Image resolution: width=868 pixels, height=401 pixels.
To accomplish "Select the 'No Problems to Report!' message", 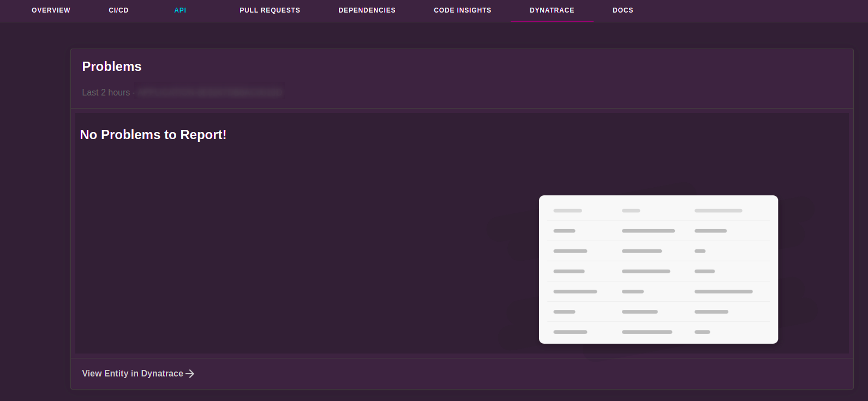I will click(x=153, y=135).
